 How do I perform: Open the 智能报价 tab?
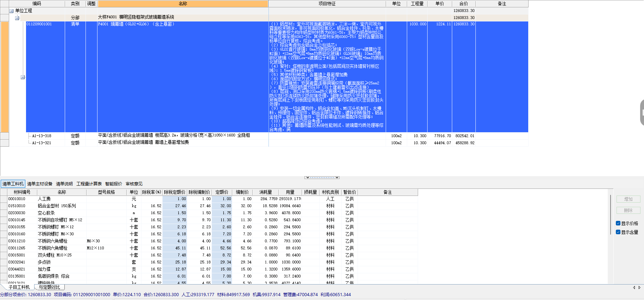[x=114, y=184]
